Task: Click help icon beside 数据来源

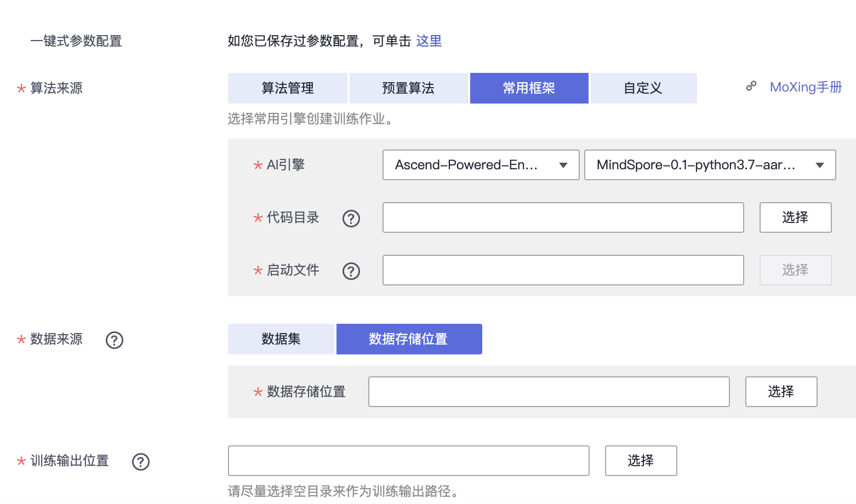Action: [114, 340]
